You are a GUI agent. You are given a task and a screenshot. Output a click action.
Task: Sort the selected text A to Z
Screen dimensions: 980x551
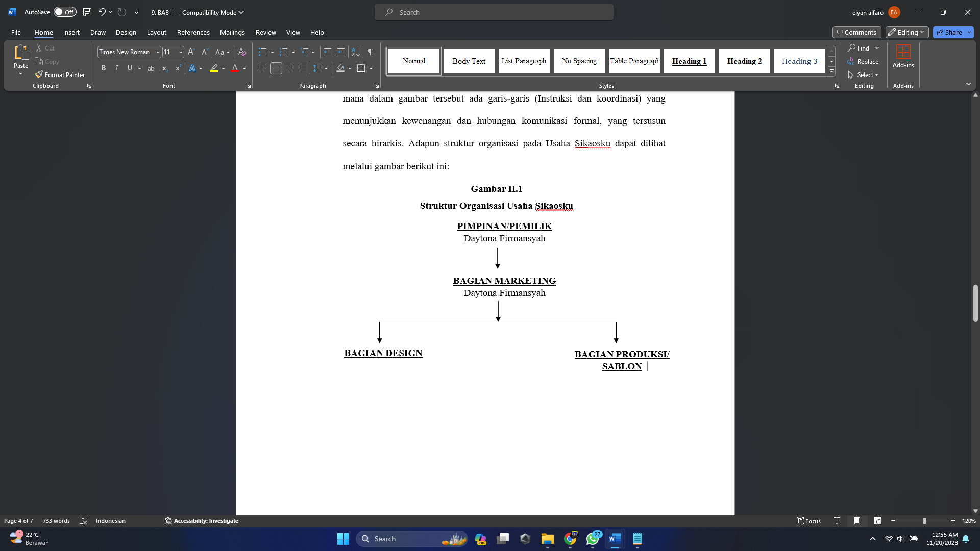coord(356,52)
